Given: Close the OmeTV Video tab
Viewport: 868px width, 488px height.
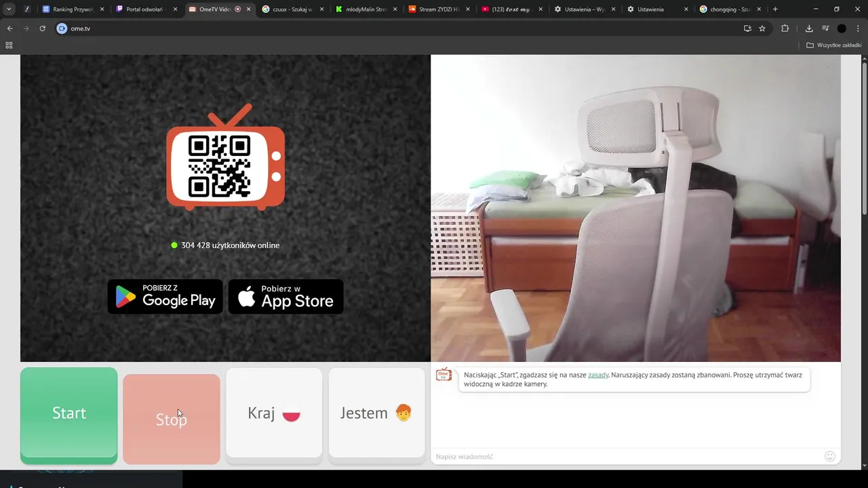Looking at the screenshot, I should click(248, 9).
